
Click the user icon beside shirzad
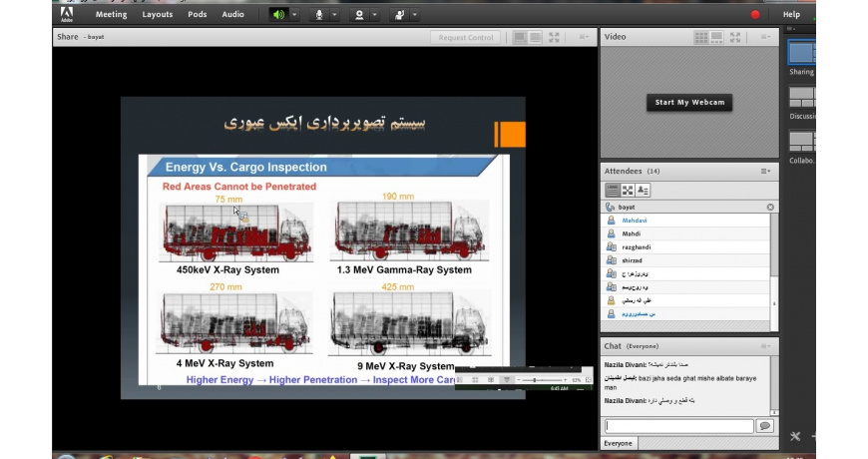[612, 260]
